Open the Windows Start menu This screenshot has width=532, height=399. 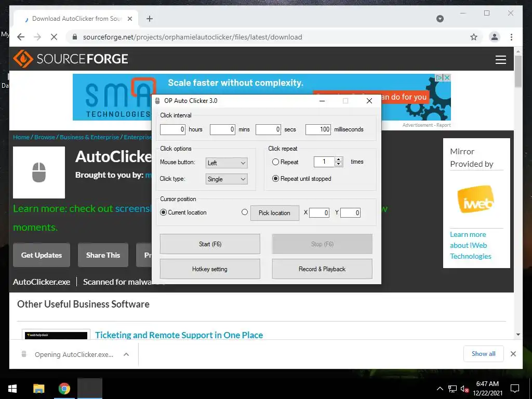tap(12, 389)
